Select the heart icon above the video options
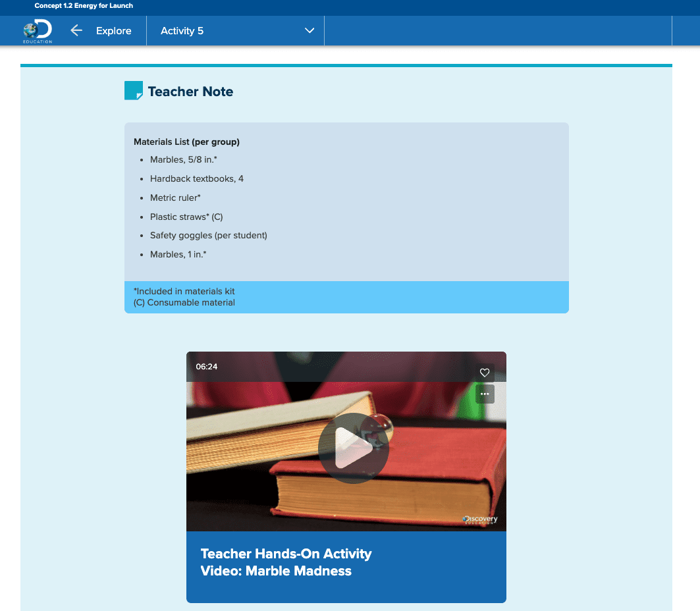The width and height of the screenshot is (700, 611). click(485, 373)
